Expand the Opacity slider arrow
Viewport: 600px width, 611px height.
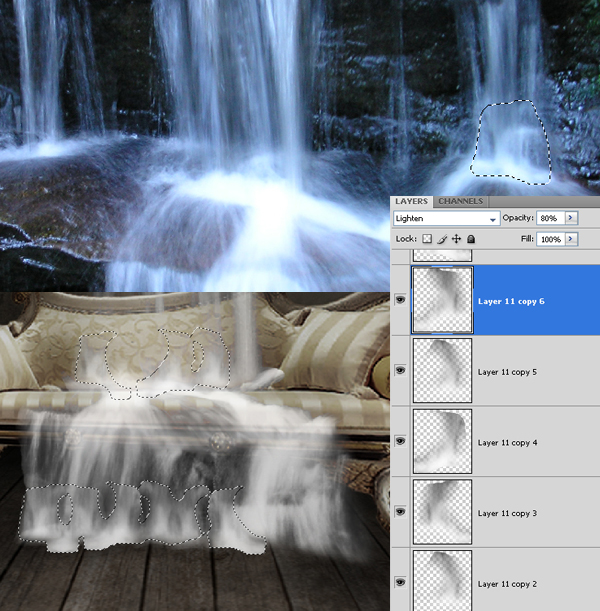coord(572,218)
